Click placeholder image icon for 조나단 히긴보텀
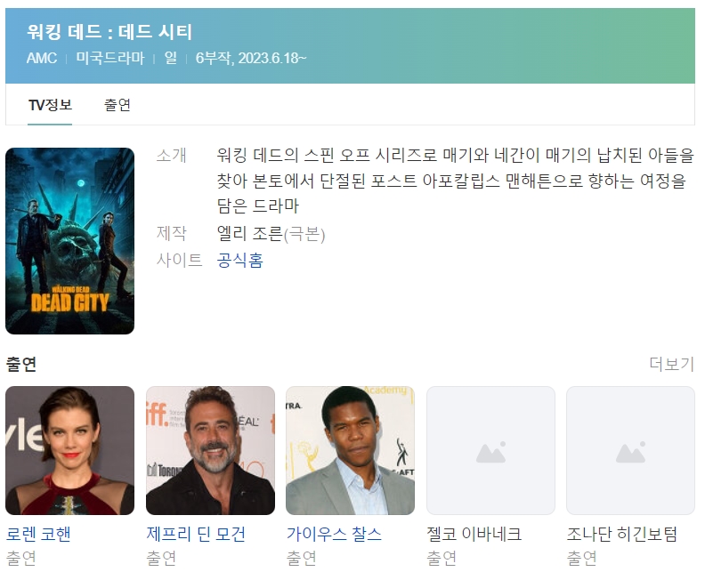 630,453
